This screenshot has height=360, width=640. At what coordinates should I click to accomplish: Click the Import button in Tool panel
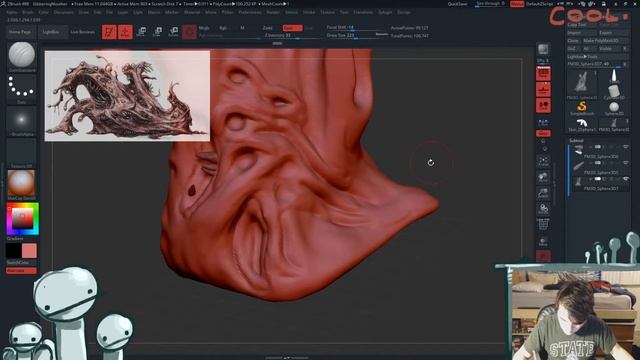pyautogui.click(x=581, y=33)
